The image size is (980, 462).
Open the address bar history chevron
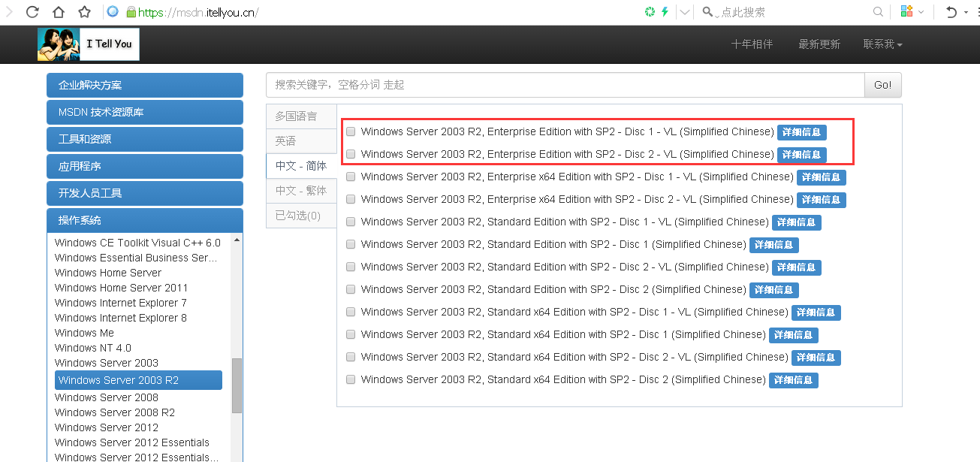685,12
